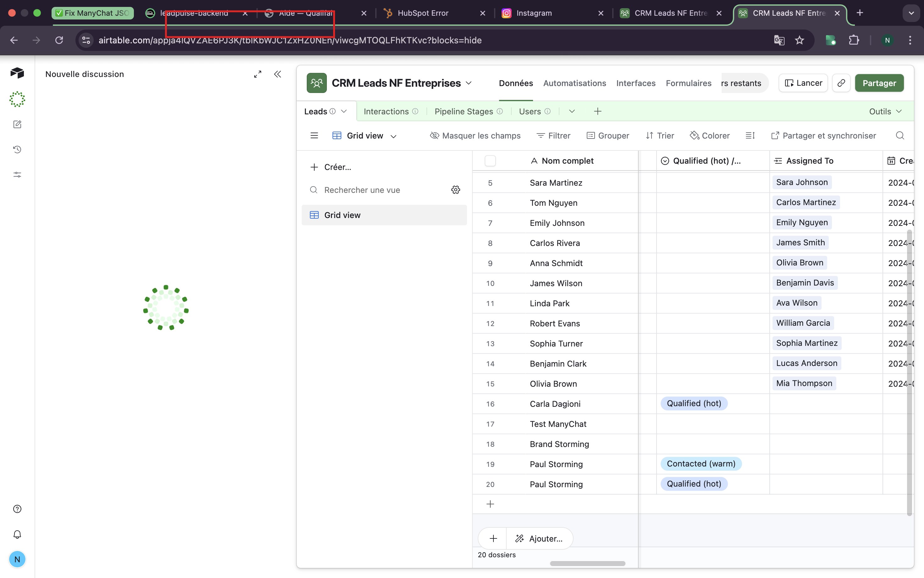Screen dimensions: 924x578
Task: Collapse the Nouvelle discussion panel
Action: coord(278,74)
